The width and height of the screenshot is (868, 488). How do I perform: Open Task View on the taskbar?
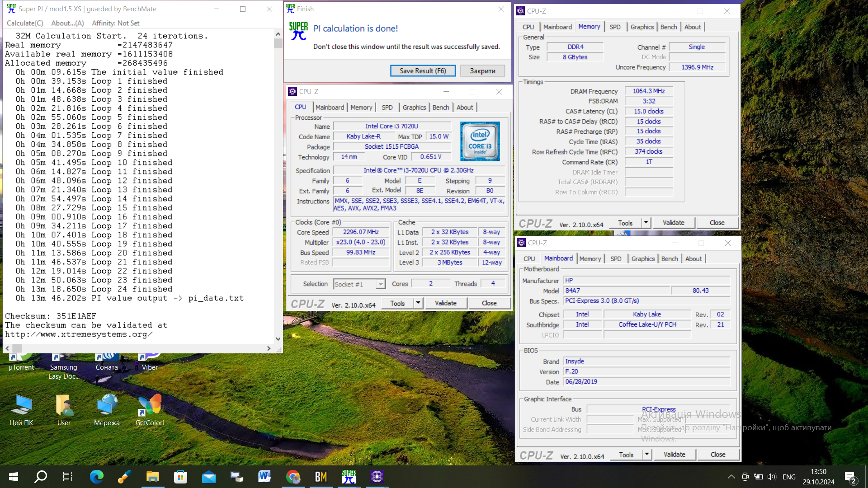click(68, 477)
